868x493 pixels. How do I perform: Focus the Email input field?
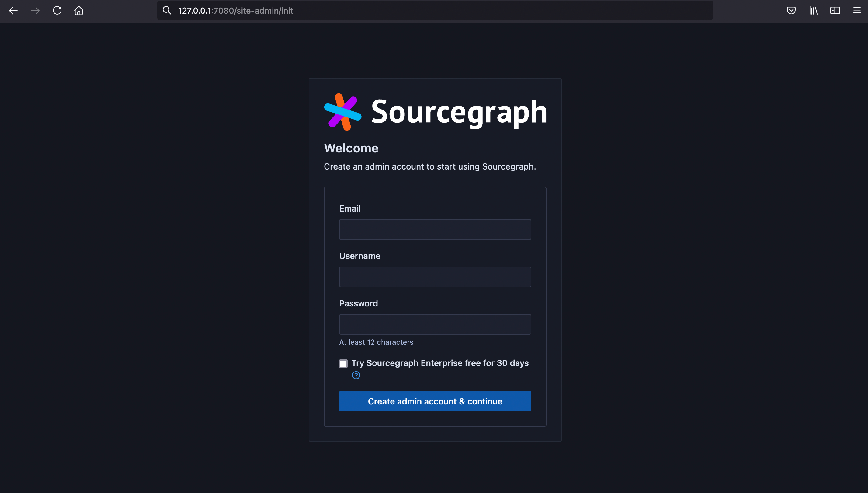click(435, 229)
